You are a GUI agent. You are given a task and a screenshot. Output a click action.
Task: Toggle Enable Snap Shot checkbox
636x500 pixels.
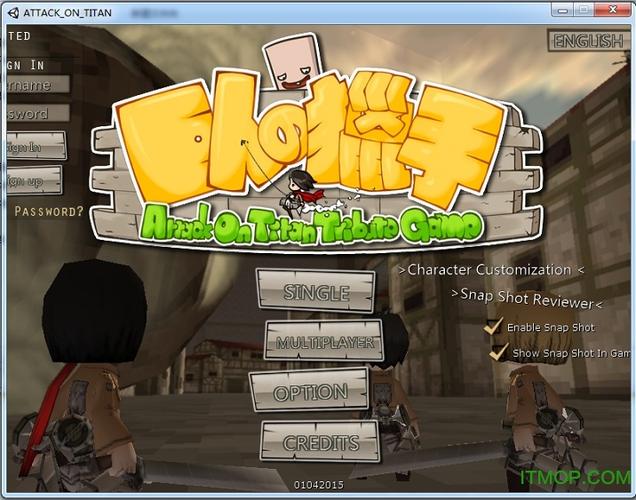pyautogui.click(x=492, y=326)
